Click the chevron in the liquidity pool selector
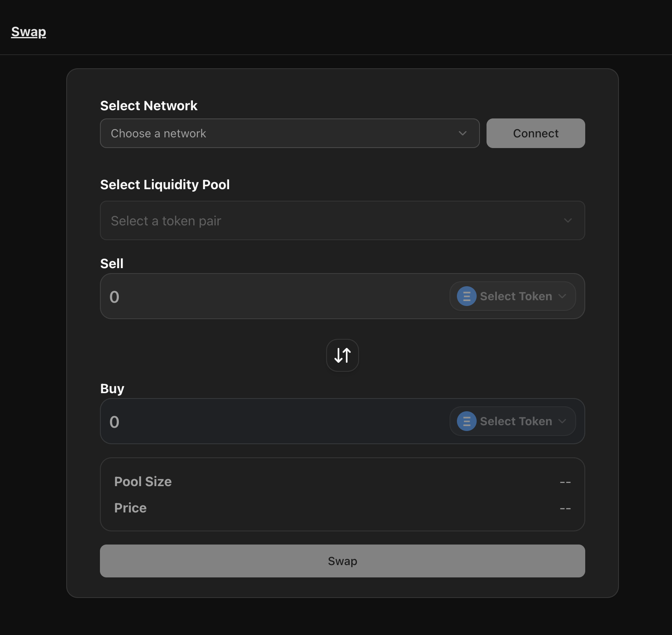 568,220
